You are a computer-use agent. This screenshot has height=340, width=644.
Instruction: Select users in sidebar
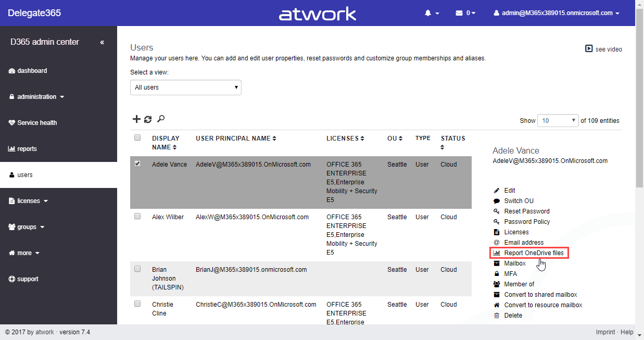pyautogui.click(x=58, y=175)
